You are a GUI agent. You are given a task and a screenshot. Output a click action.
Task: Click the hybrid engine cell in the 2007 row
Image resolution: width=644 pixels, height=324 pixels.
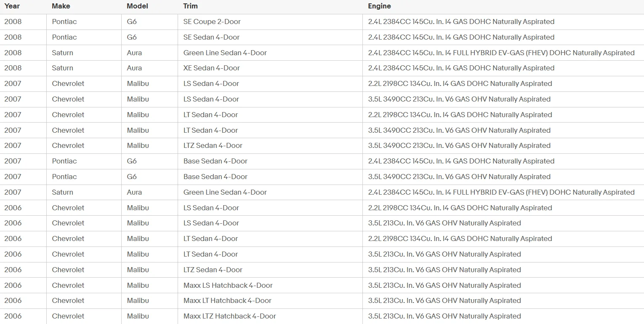(x=501, y=192)
